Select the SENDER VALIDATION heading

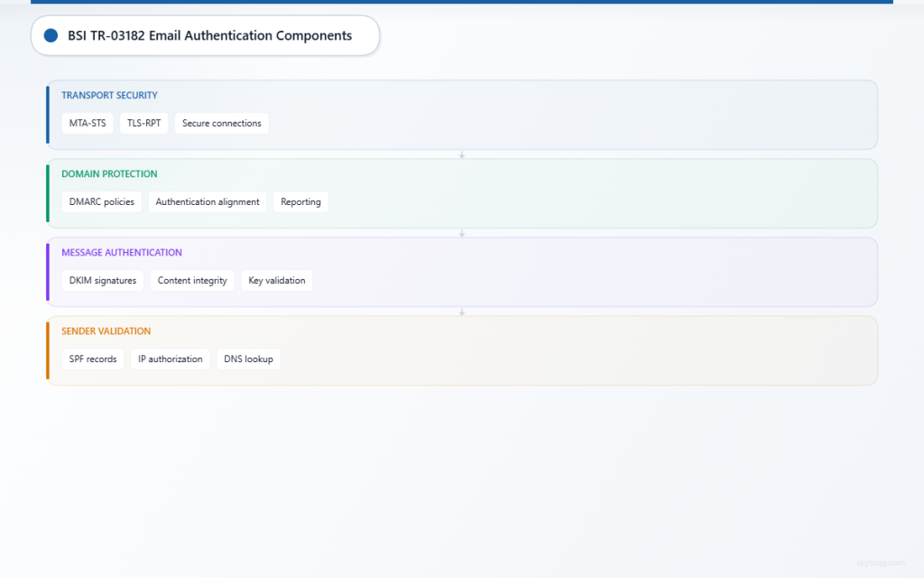[106, 331]
